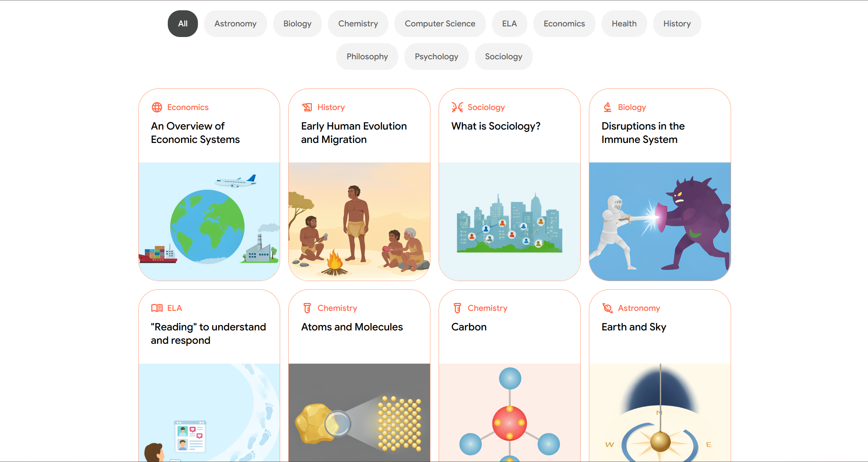Click the carbon molecule illustration

coord(510,413)
